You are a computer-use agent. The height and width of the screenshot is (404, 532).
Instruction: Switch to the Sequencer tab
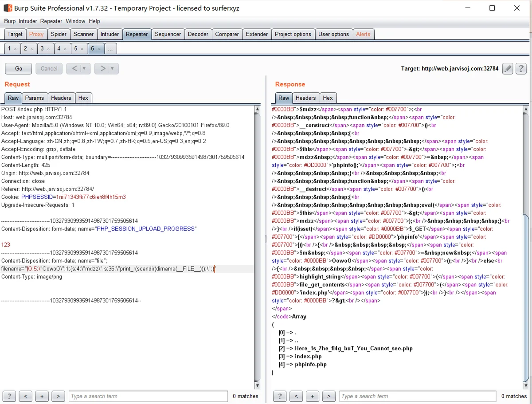pyautogui.click(x=168, y=34)
